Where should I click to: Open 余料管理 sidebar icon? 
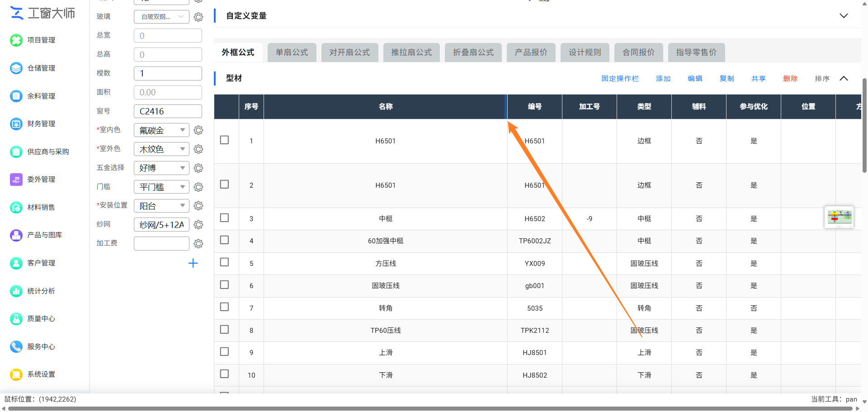pos(16,96)
